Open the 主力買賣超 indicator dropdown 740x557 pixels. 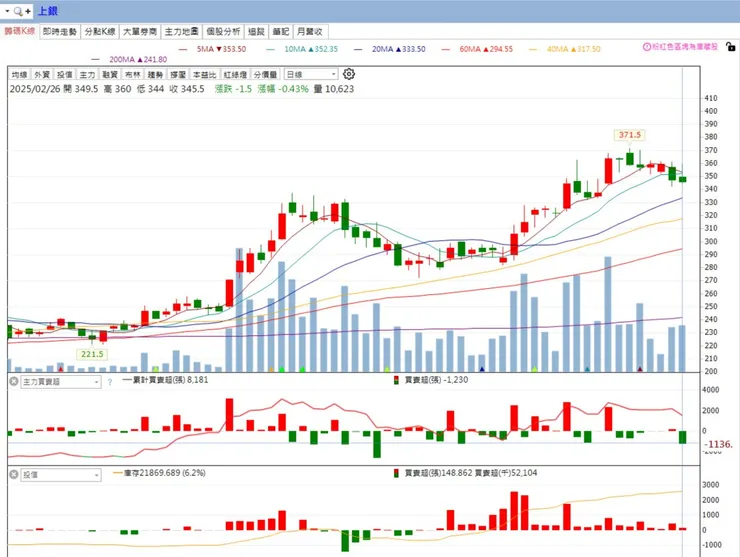coord(61,381)
